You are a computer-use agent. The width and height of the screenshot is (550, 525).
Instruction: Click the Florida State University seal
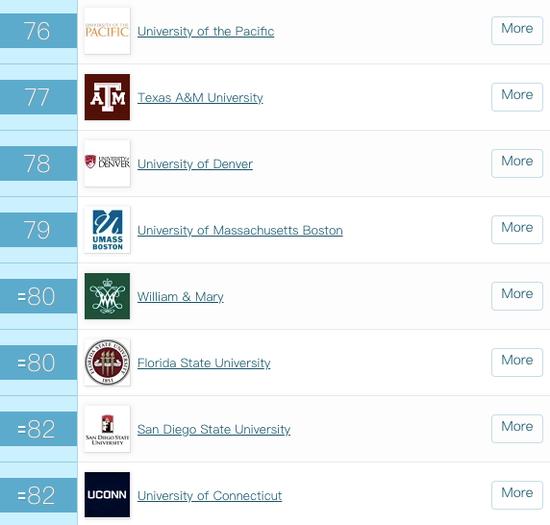tap(107, 362)
